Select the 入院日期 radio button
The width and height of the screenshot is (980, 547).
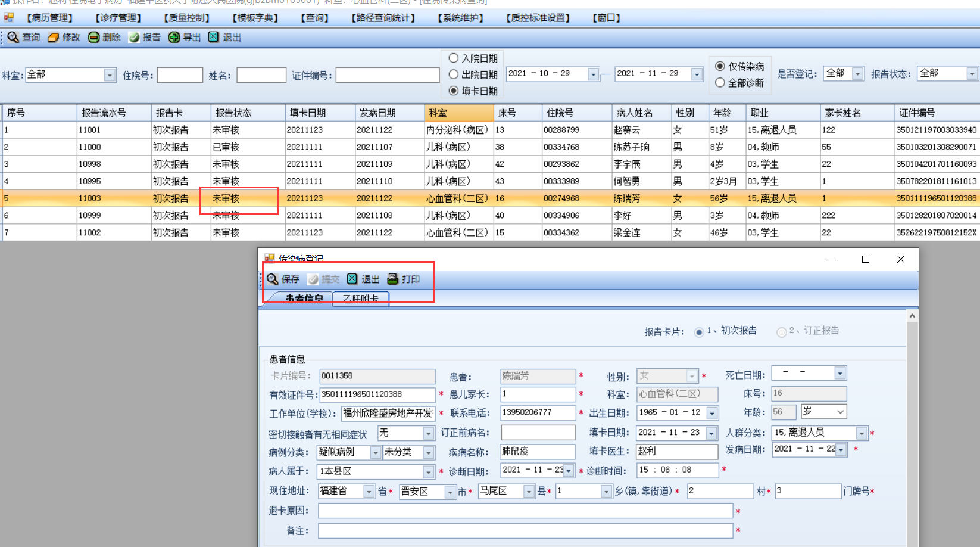coord(454,58)
